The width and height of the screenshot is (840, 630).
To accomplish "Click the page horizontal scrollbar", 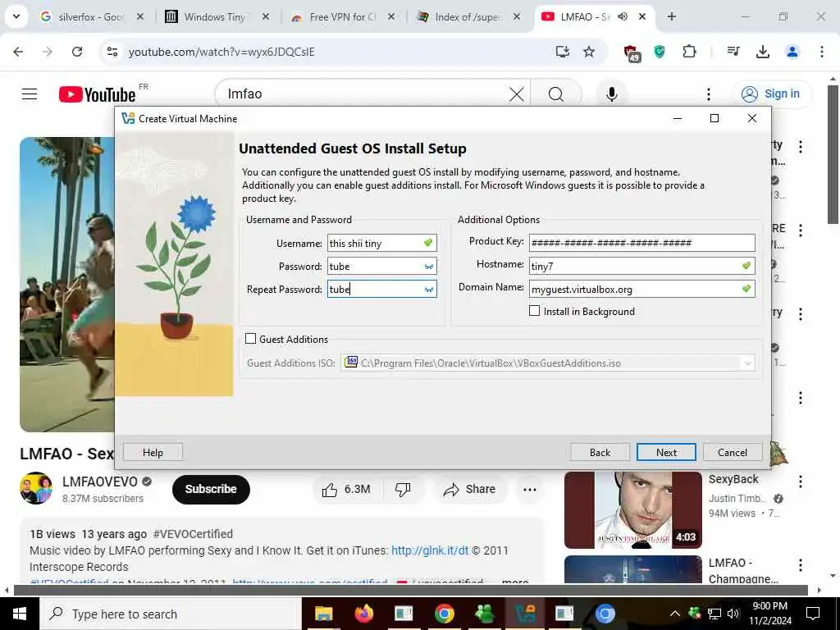I will click(410, 590).
